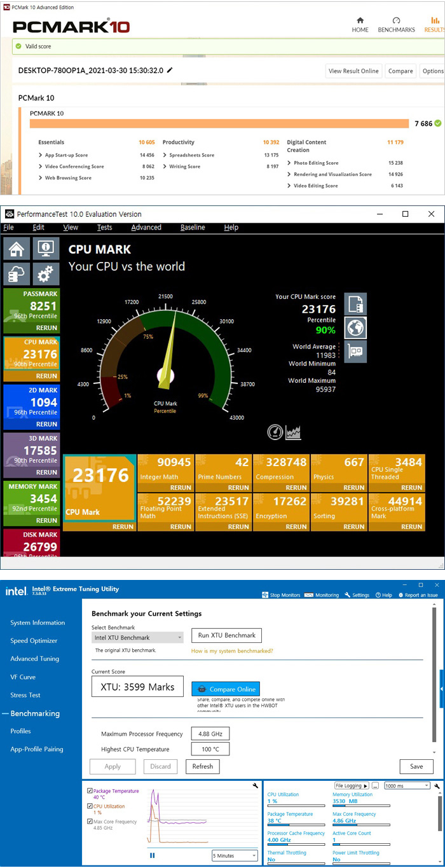445x868 pixels.
Task: Open Edit menu in PerformanceTest
Action: point(39,227)
